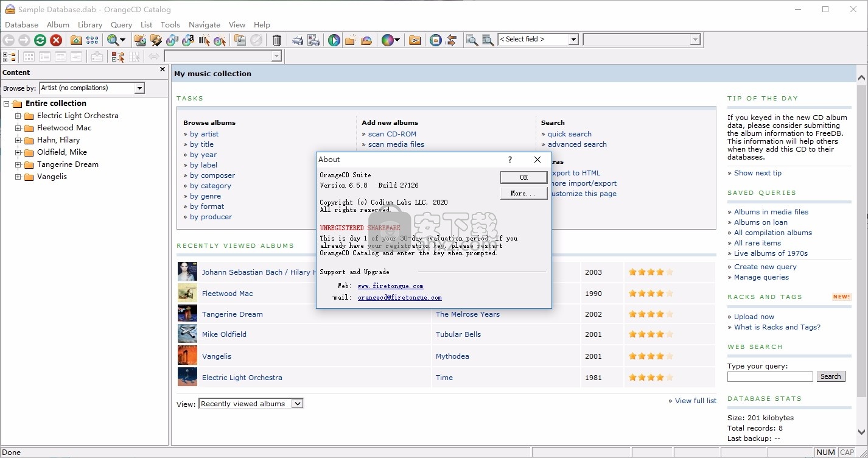Image resolution: width=868 pixels, height=458 pixels.
Task: Open the Tools menu
Action: [x=170, y=25]
